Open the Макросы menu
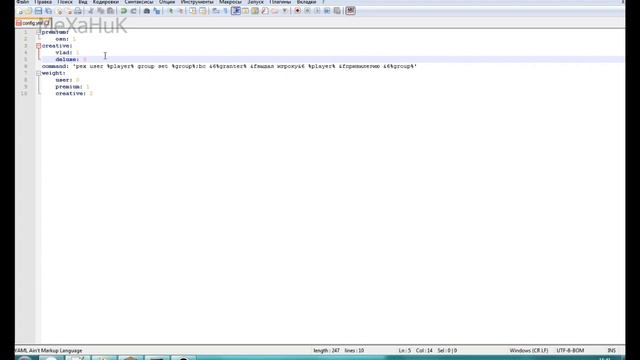 click(x=231, y=2)
